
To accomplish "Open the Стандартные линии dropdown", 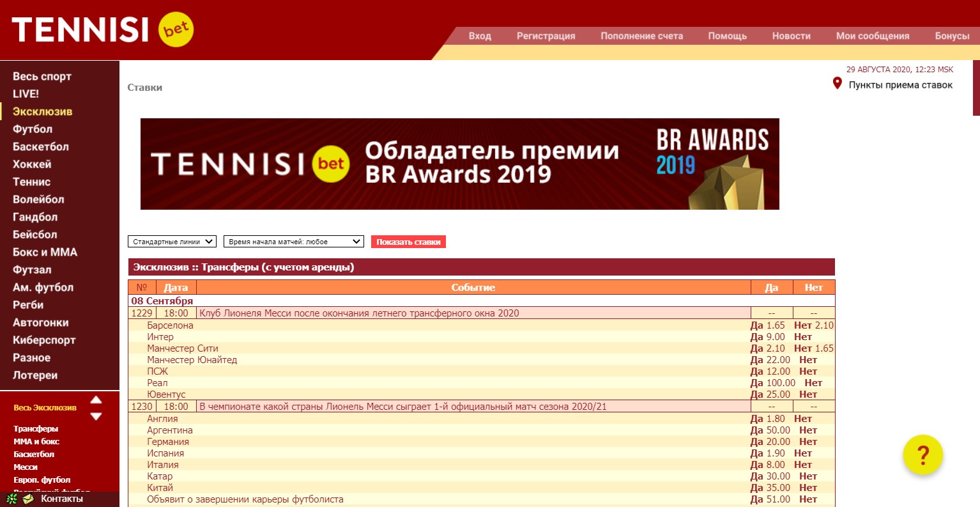I will click(172, 242).
